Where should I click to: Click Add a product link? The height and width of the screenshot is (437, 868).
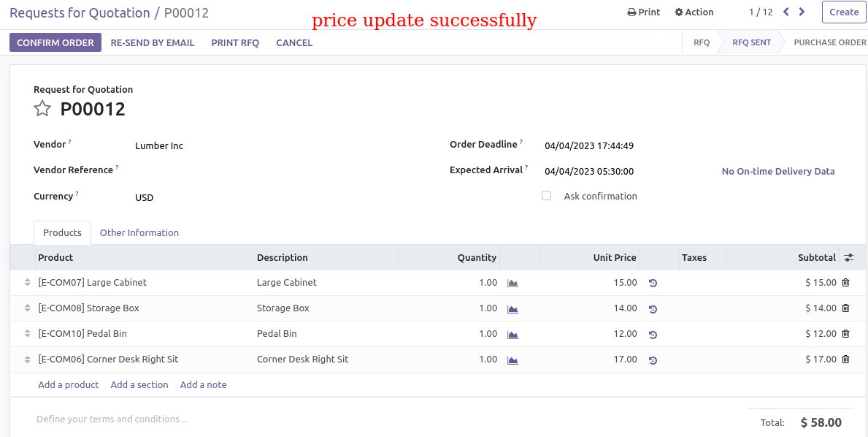pos(68,384)
